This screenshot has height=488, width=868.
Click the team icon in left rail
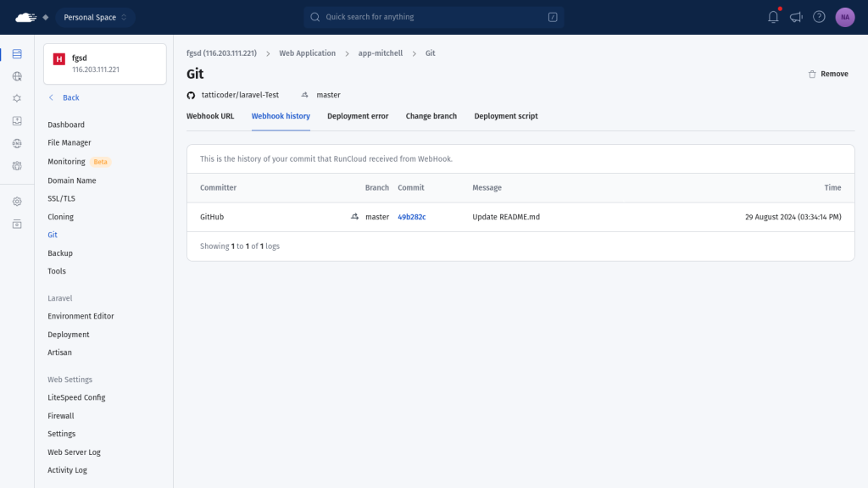point(17,165)
